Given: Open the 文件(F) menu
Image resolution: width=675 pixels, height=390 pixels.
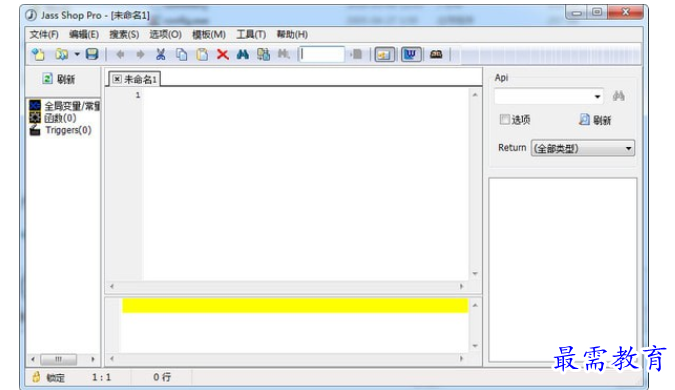Looking at the screenshot, I should pyautogui.click(x=44, y=34).
